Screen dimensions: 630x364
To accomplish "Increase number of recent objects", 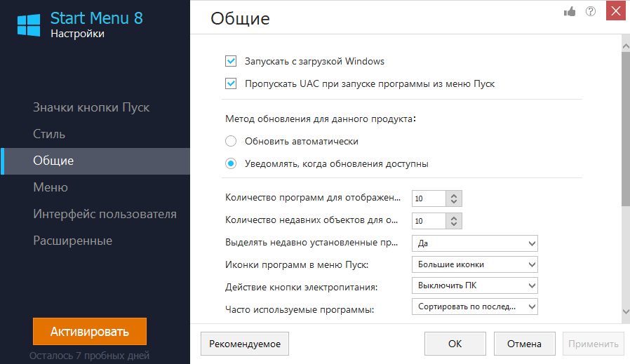I will click(454, 218).
